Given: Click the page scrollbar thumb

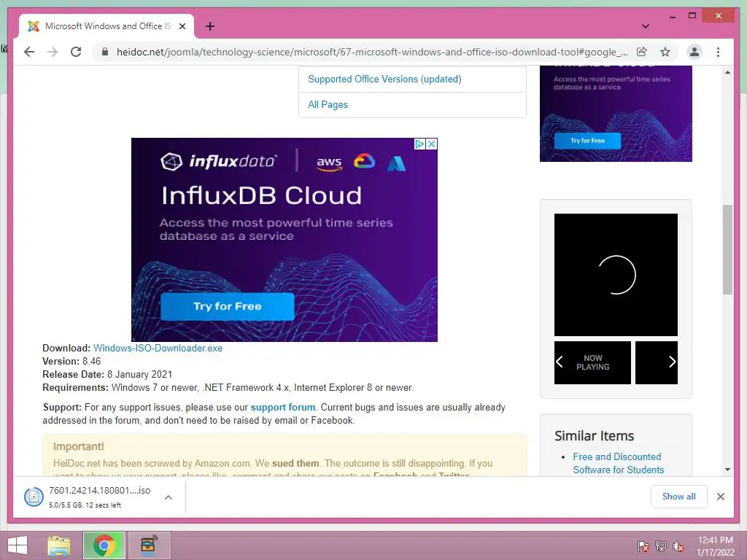Looking at the screenshot, I should [727, 249].
